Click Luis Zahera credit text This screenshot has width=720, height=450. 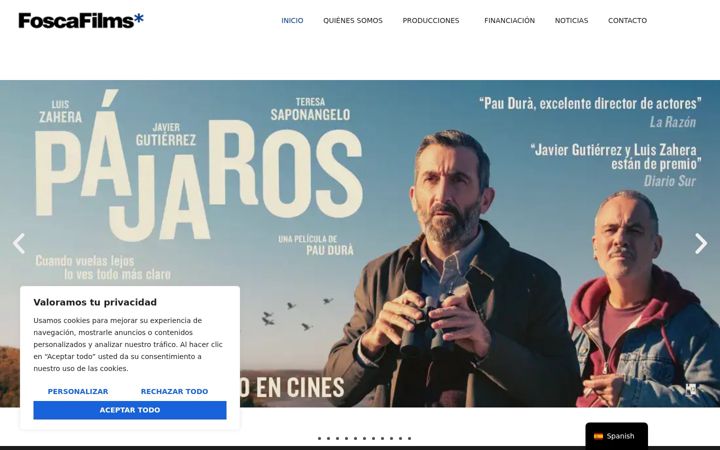(60, 112)
